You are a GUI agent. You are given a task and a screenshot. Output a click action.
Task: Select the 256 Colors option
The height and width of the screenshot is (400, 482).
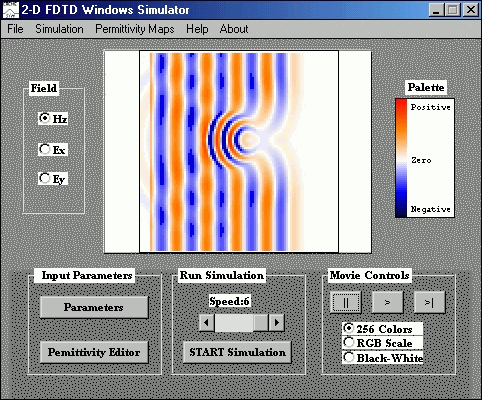pos(349,328)
